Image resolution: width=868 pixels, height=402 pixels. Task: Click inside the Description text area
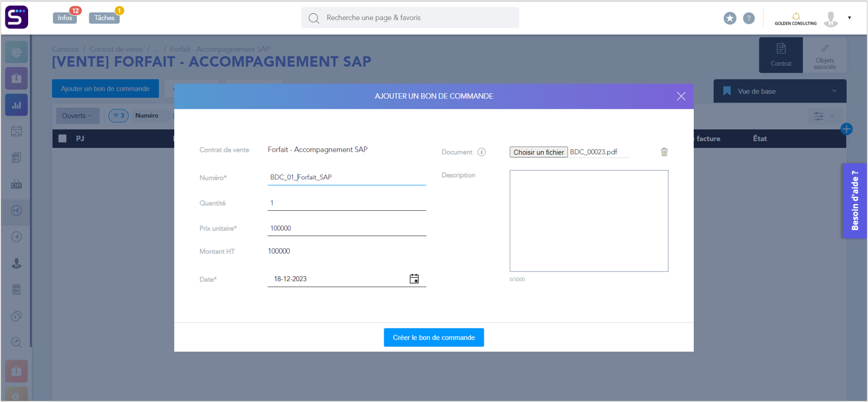coord(589,221)
